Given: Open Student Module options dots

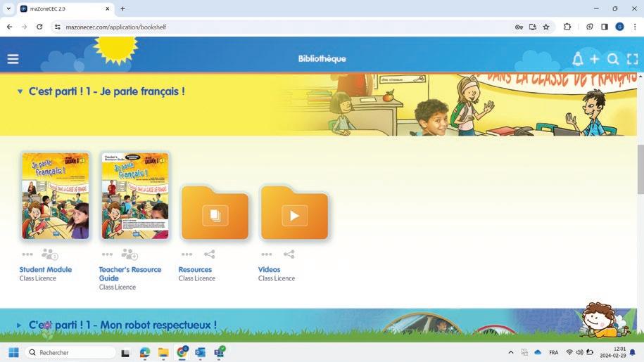Looking at the screenshot, I should coord(27,254).
